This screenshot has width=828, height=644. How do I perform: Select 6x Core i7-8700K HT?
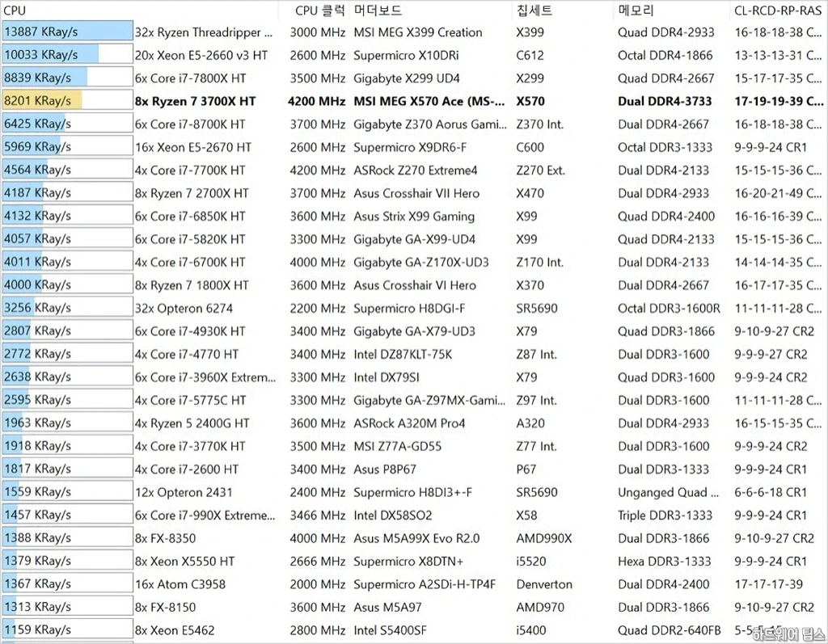[190, 124]
